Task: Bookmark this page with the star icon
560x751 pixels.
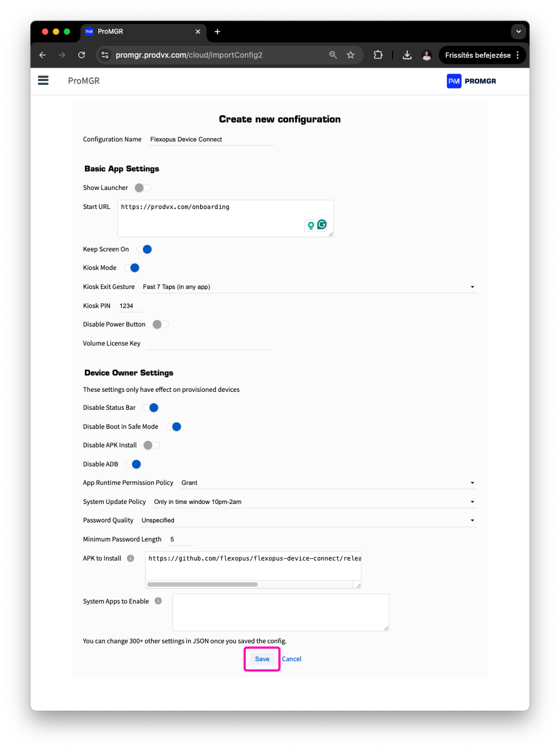Action: [x=350, y=55]
